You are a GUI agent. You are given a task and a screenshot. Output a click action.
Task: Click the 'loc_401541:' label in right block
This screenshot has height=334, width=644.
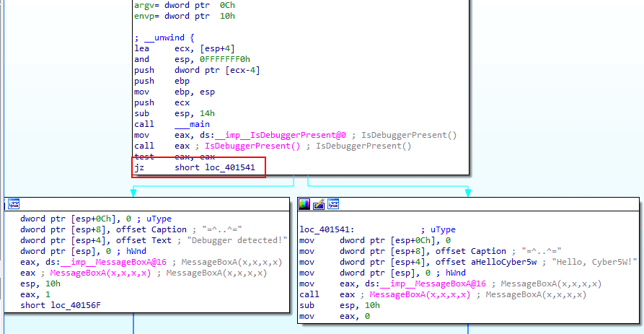(327, 229)
